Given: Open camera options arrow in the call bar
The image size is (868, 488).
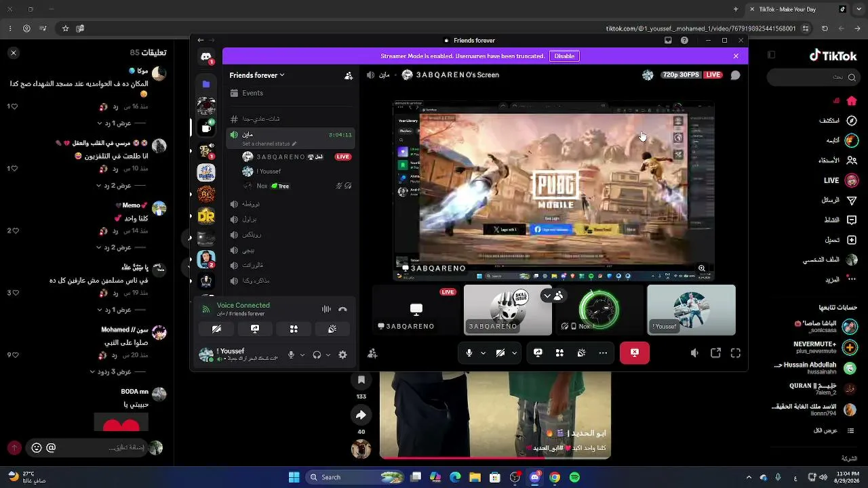Looking at the screenshot, I should [514, 352].
